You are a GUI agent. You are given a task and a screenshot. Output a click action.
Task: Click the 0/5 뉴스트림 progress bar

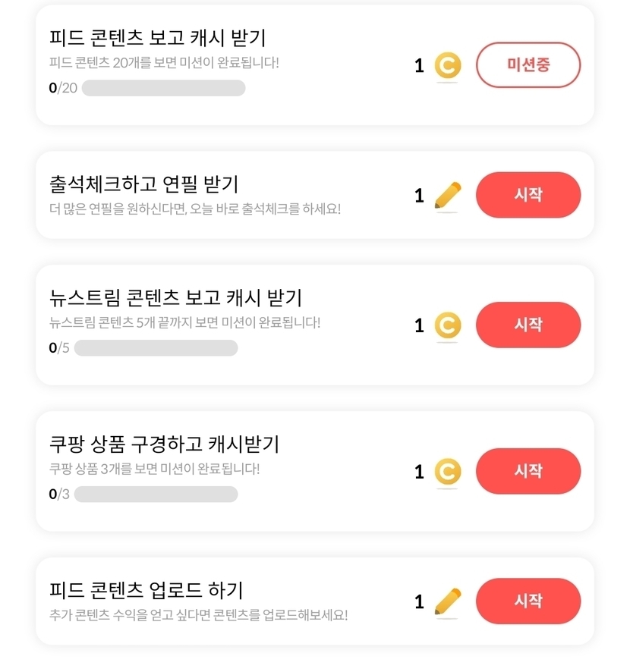156,348
